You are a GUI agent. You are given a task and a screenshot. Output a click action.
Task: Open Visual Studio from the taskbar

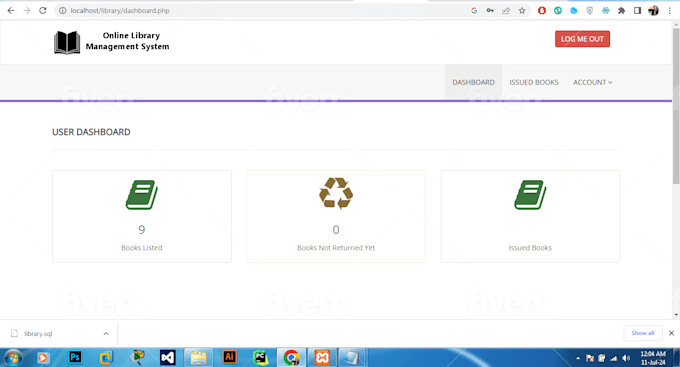167,357
